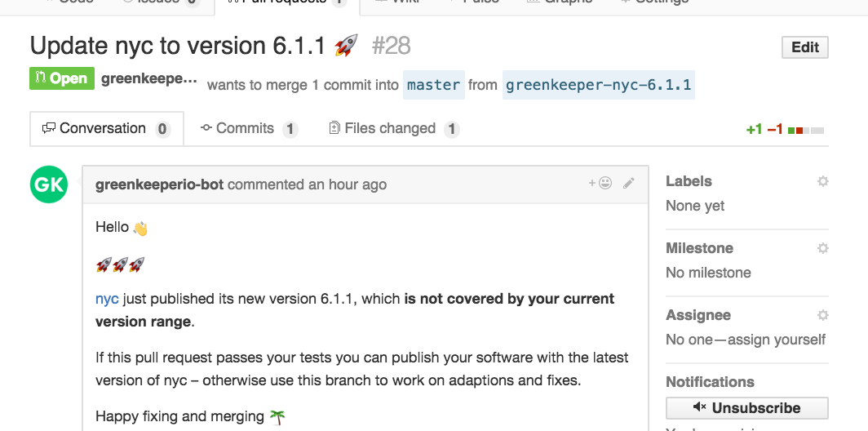Click Unsubscribe notifications button

(x=746, y=408)
